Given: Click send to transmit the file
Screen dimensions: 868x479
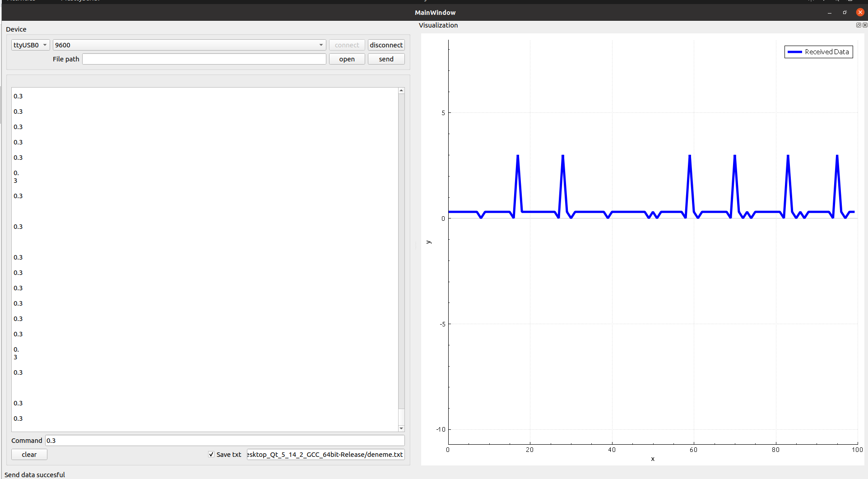Looking at the screenshot, I should [x=386, y=59].
